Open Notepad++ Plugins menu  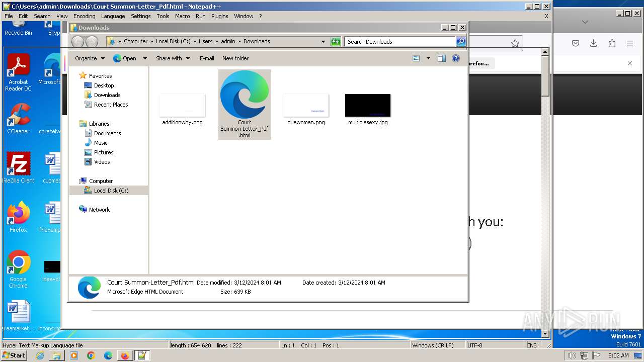point(219,16)
